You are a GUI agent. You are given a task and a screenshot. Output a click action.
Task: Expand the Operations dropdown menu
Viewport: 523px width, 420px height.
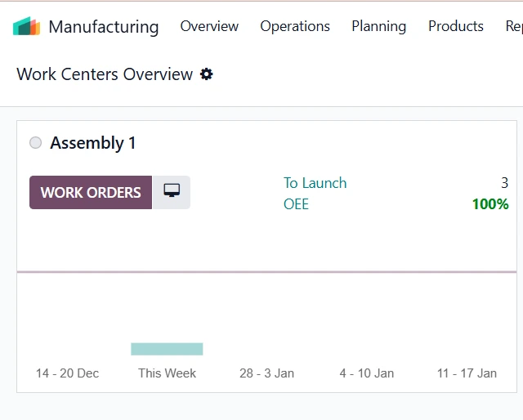coord(295,26)
